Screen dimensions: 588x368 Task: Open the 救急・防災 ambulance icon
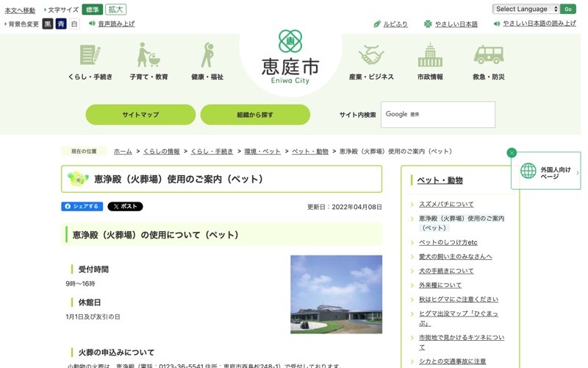click(x=489, y=54)
